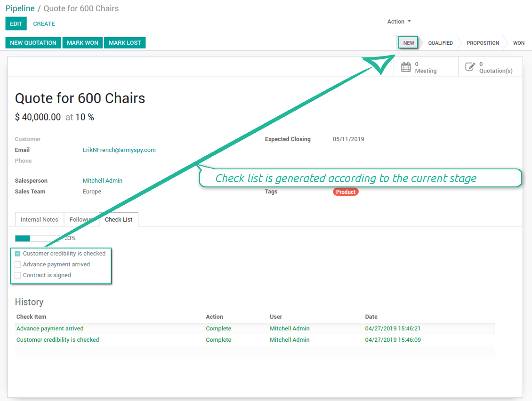Switch to the Internal Notes tab

(40, 219)
